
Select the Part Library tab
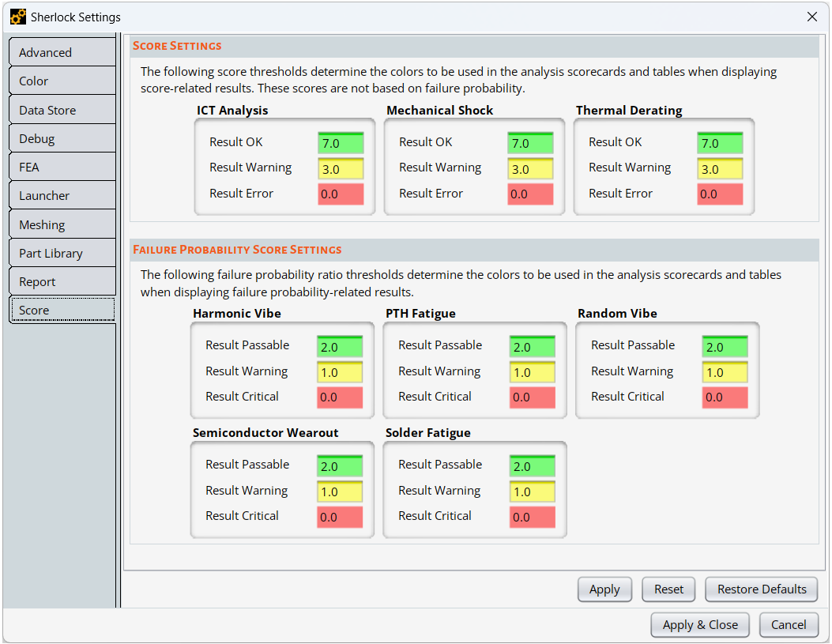[62, 253]
